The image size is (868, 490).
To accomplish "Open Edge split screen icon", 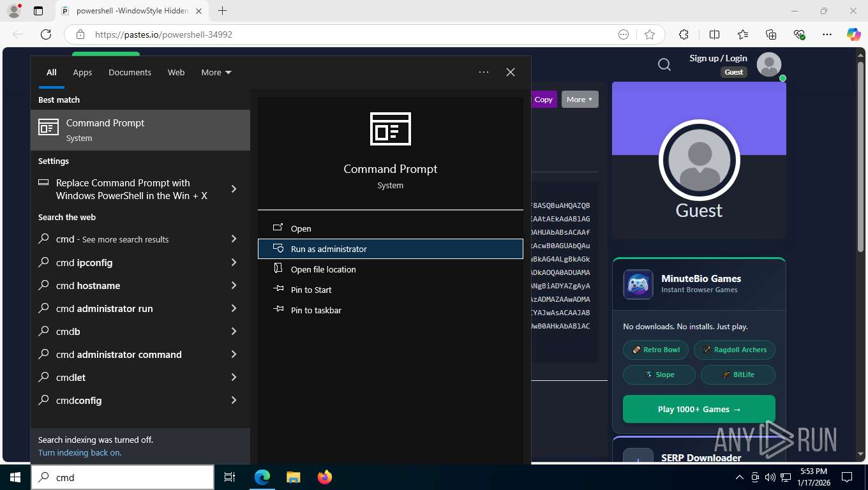I will [x=714, y=34].
